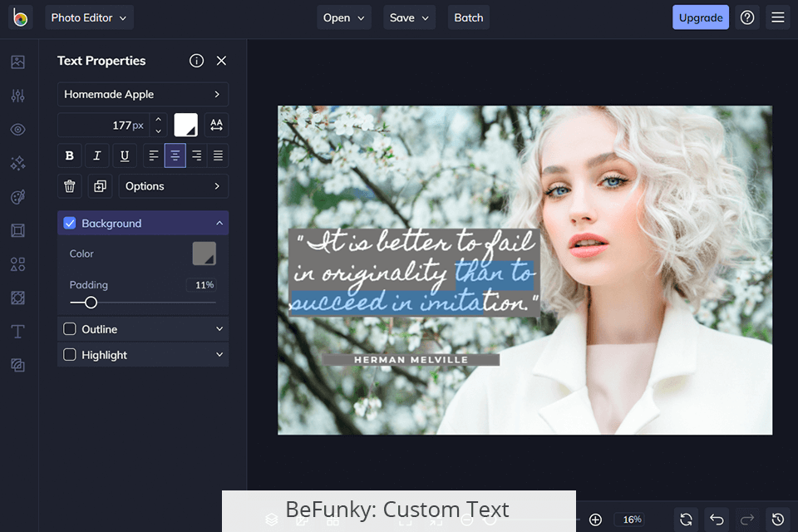Image resolution: width=798 pixels, height=532 pixels.
Task: Expand the Photo Editor dropdown
Action: click(x=88, y=17)
